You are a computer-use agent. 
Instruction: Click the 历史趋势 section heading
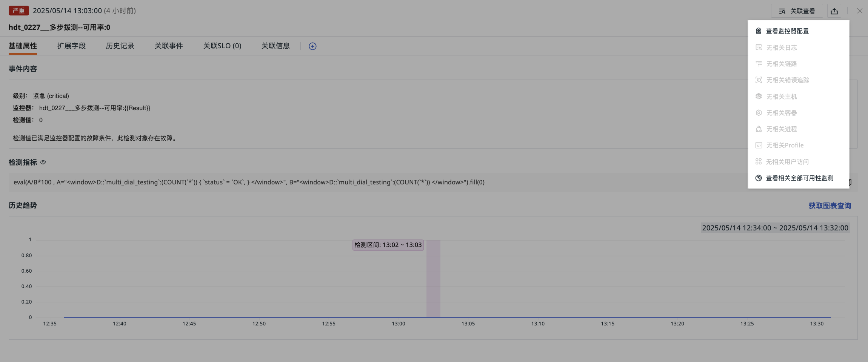click(x=23, y=206)
